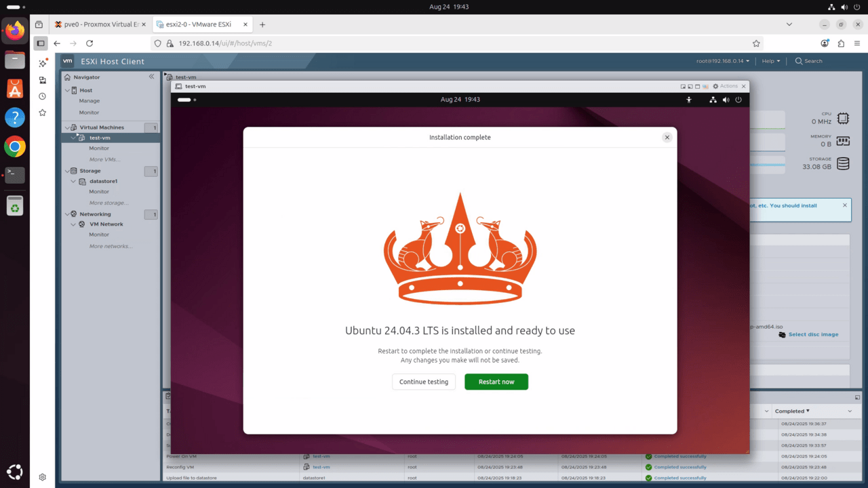
Task: Open synced tabs in Firefox sidebar
Action: (42, 80)
